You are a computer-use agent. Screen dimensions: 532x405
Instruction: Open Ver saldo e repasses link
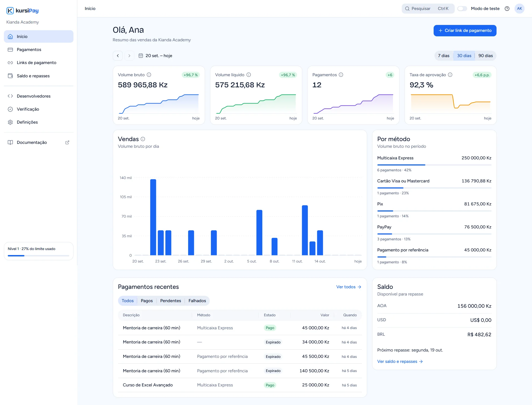pos(400,361)
